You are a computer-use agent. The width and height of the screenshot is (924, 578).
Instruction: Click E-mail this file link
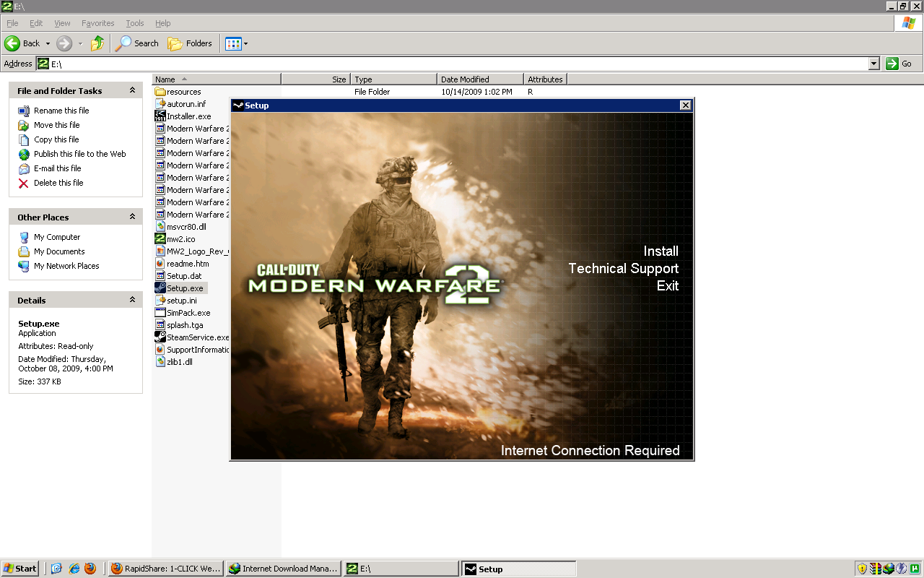click(58, 168)
